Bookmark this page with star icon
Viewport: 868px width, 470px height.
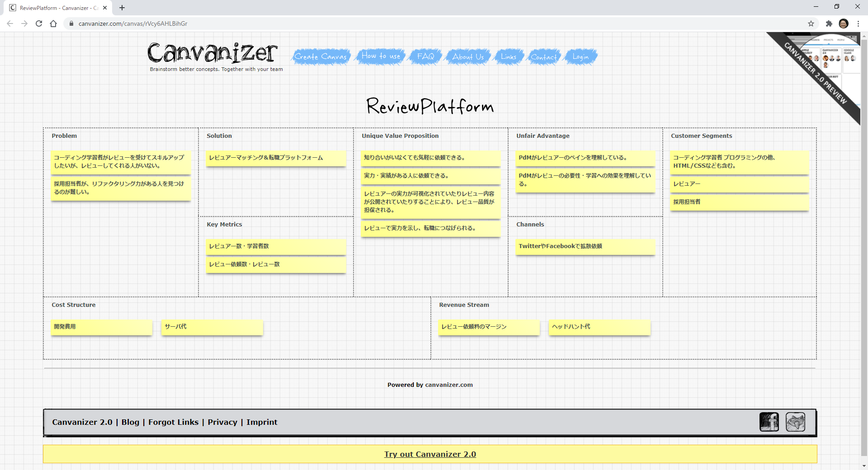click(x=811, y=23)
